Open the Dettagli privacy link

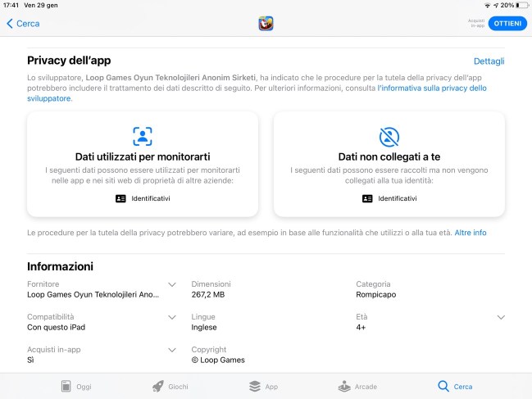(x=489, y=61)
